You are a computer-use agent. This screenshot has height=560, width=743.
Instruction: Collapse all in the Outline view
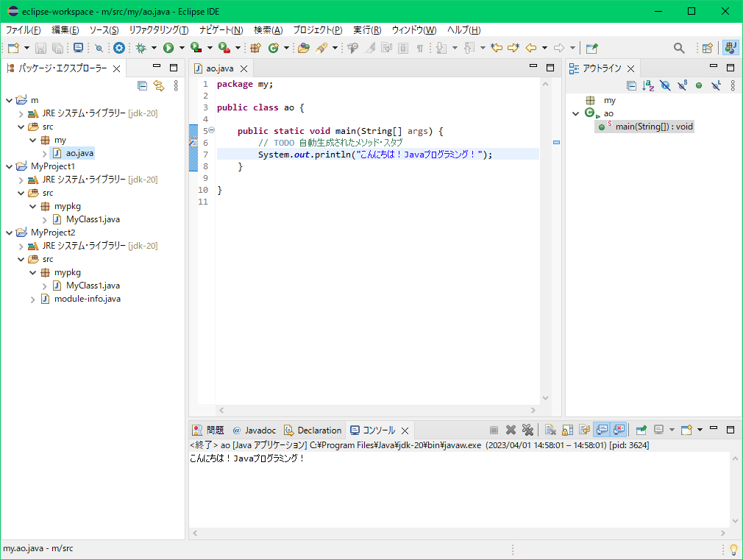631,86
